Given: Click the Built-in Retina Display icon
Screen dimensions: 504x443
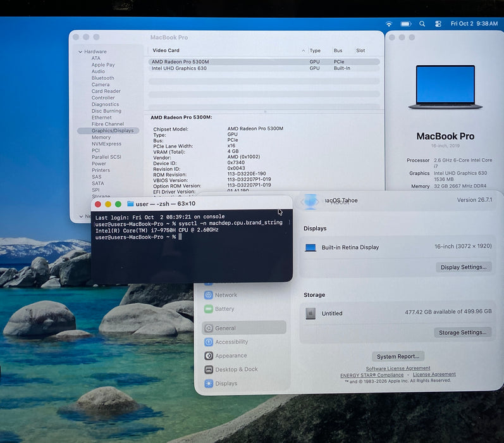Looking at the screenshot, I should (310, 247).
